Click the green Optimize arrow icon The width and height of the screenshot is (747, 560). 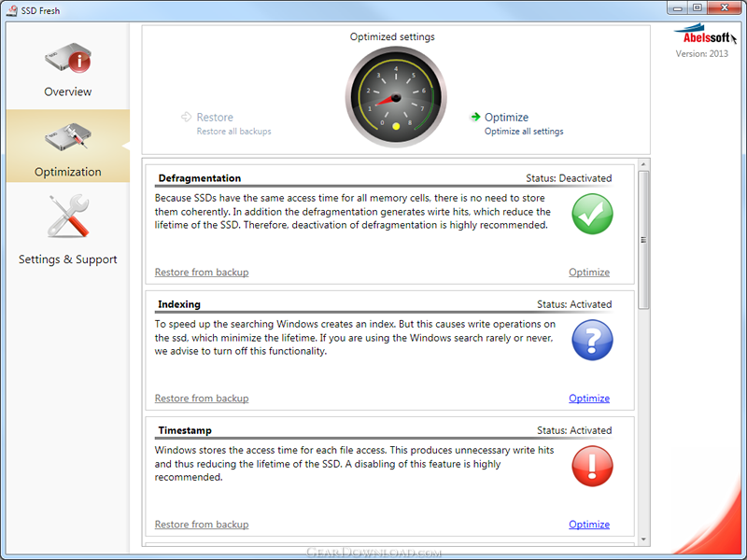(x=475, y=117)
